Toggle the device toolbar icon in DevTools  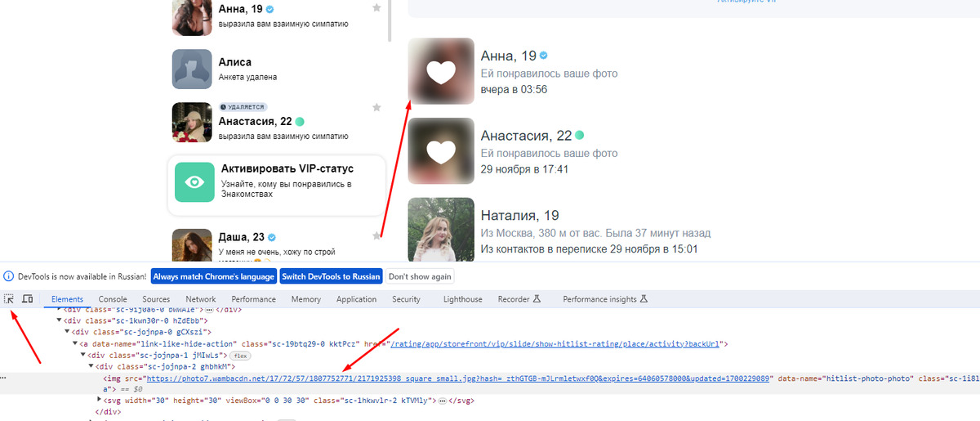click(28, 299)
